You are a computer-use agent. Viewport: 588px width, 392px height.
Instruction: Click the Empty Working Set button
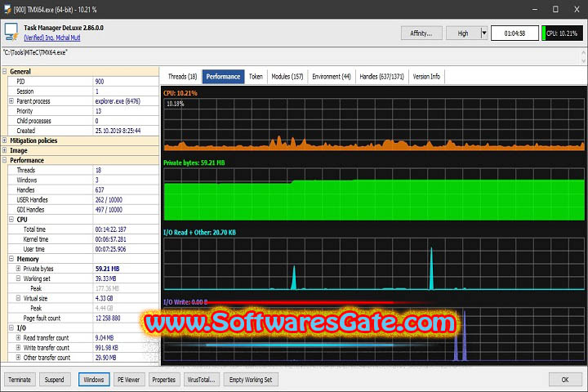(251, 380)
